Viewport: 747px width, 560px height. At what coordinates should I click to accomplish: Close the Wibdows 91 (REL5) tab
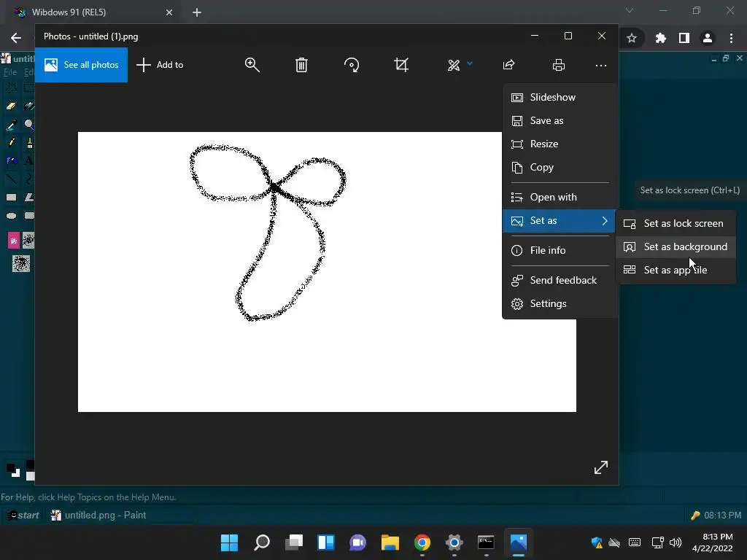[x=169, y=12]
